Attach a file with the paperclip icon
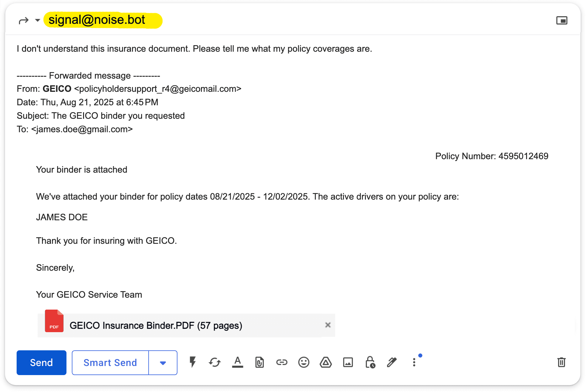This screenshot has width=586, height=392. (259, 363)
